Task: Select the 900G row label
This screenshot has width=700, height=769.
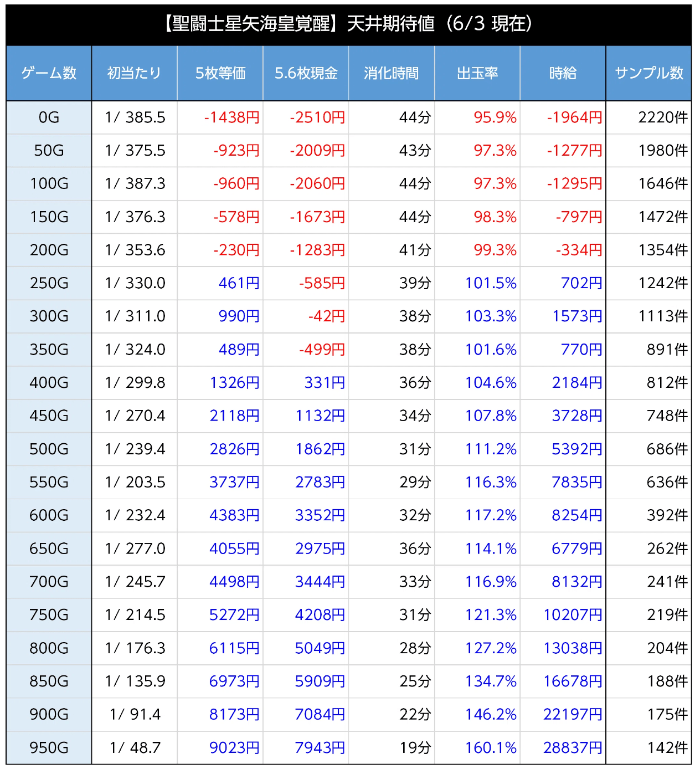Action: pyautogui.click(x=49, y=715)
